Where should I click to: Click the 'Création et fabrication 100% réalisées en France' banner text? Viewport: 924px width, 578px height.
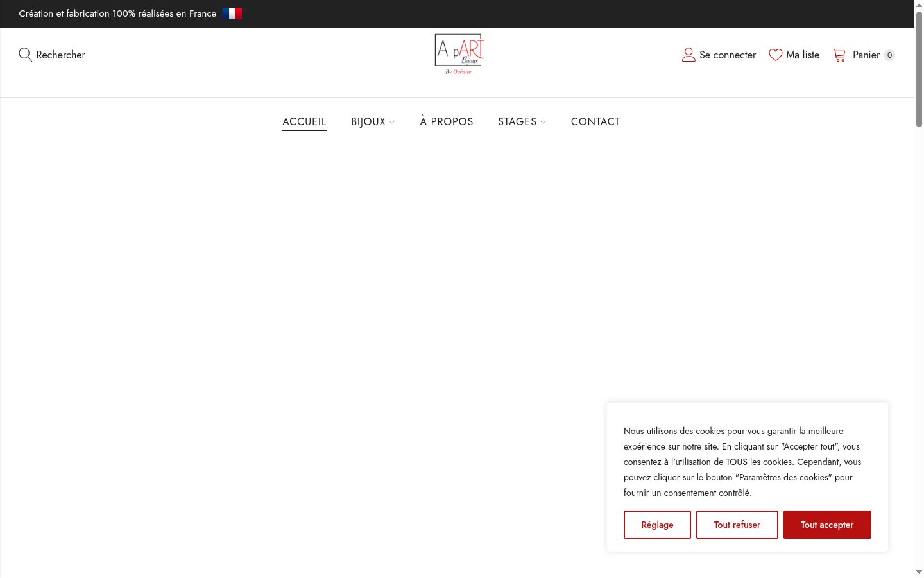(117, 13)
